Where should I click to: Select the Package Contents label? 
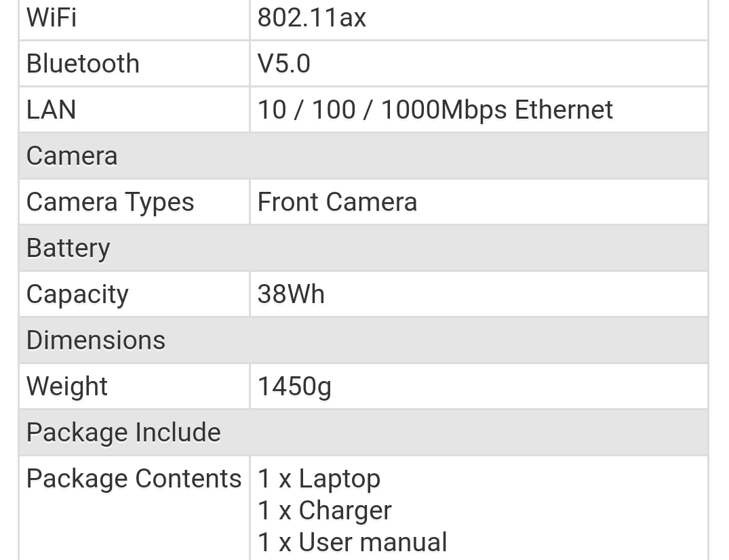(x=134, y=479)
